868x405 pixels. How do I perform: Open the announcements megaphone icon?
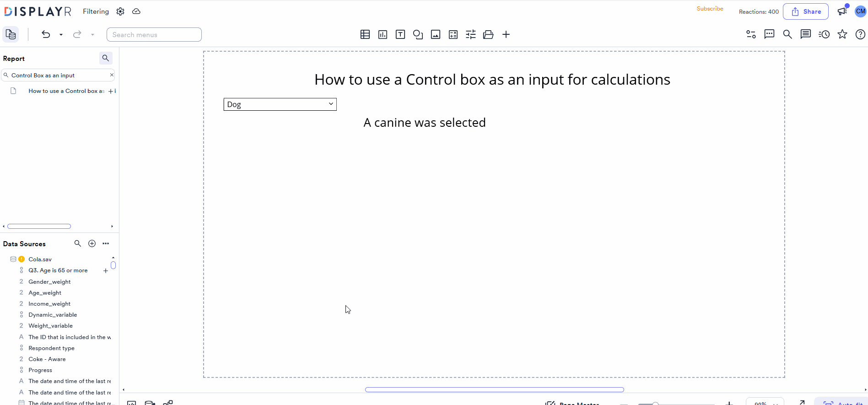[x=843, y=11]
